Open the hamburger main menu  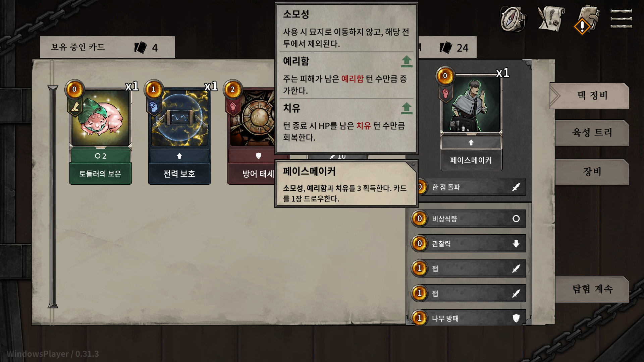pyautogui.click(x=621, y=19)
